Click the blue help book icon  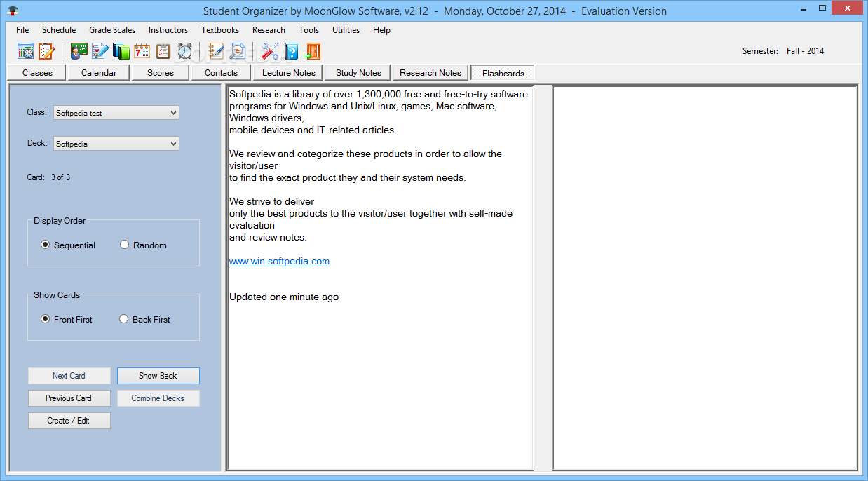click(291, 51)
